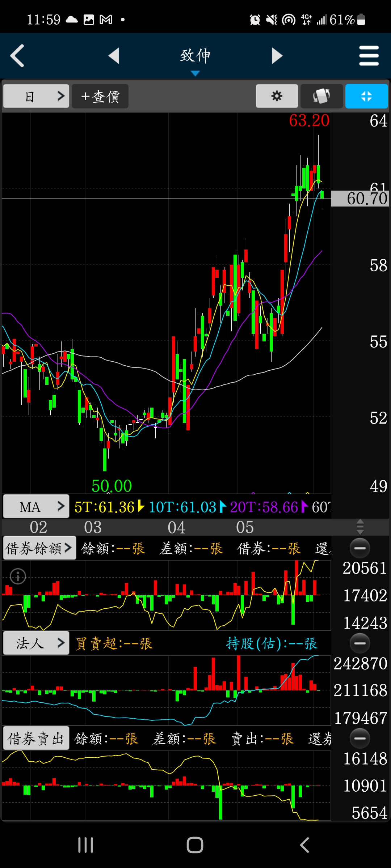
Task: Click the info icon on 借券餘額 chart
Action: pos(18,576)
